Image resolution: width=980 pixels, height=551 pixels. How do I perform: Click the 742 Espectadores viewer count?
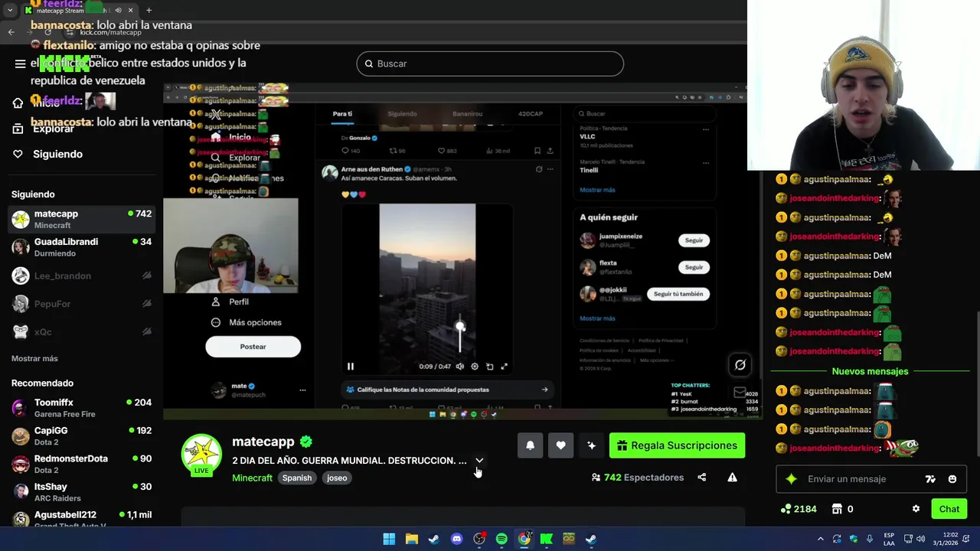637,478
